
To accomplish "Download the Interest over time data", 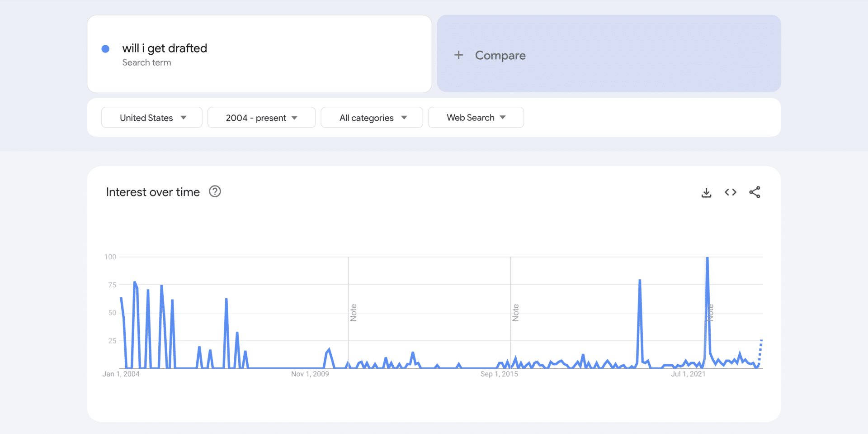I will (x=706, y=192).
